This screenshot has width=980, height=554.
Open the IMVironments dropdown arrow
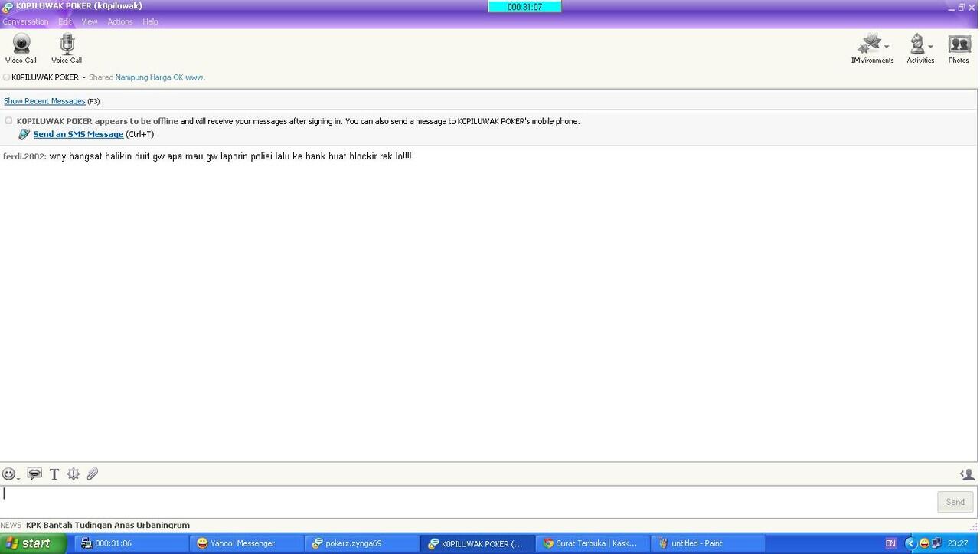coord(887,47)
